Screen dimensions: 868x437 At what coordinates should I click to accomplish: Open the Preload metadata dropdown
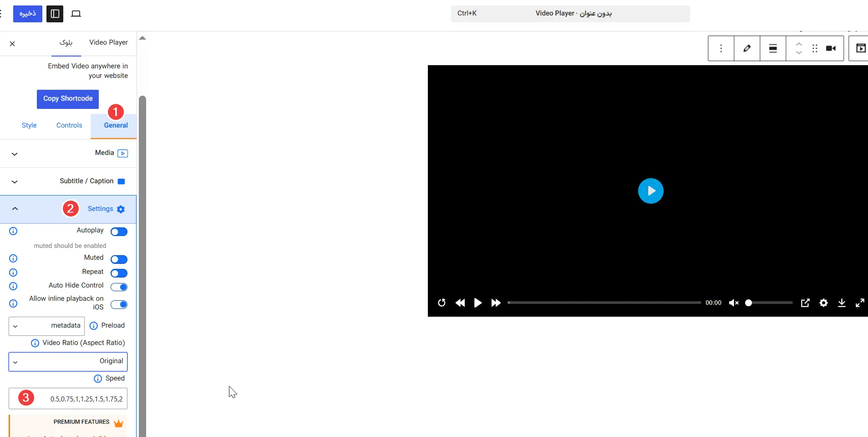tap(46, 326)
